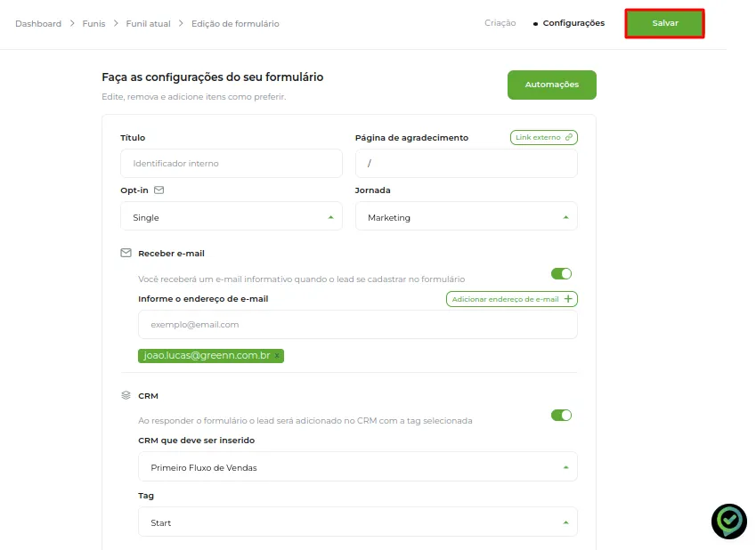Click the plus icon in Adicionar endereço
This screenshot has width=756, height=550.
click(568, 299)
